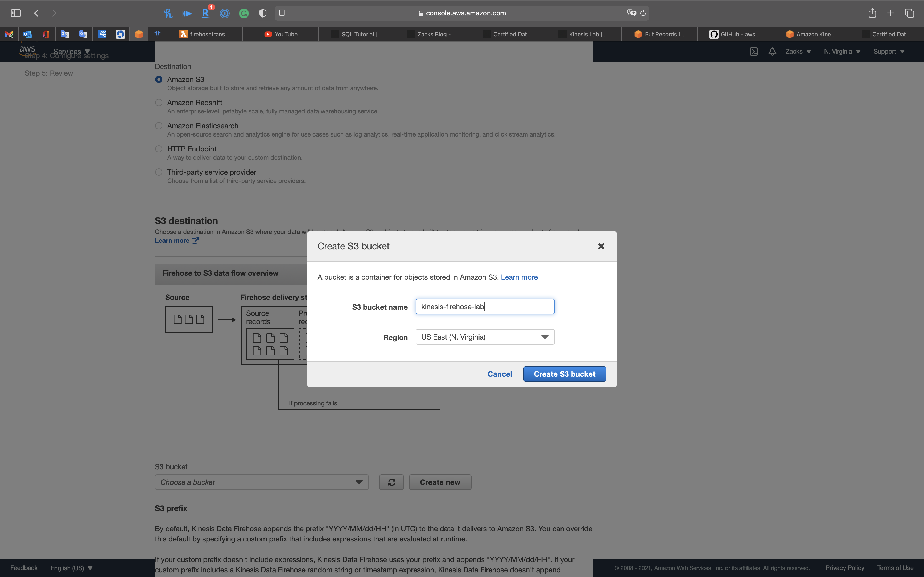This screenshot has width=924, height=577.
Task: Click the Safari back arrow
Action: tap(36, 13)
